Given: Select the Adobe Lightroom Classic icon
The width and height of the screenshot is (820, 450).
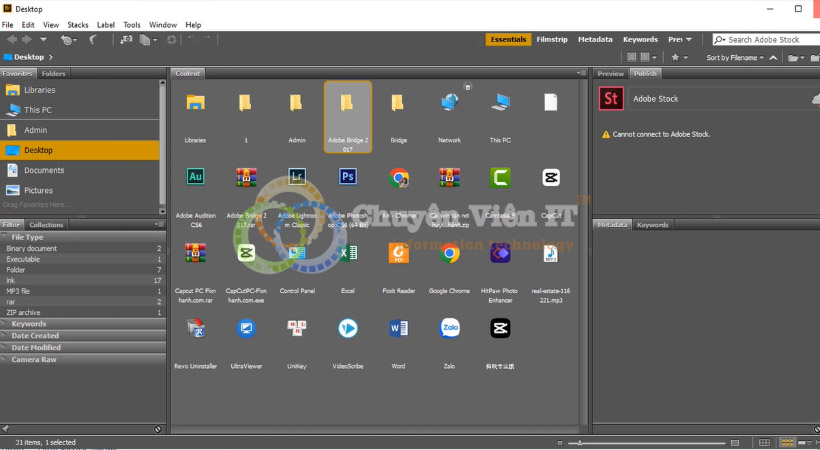Looking at the screenshot, I should [296, 178].
